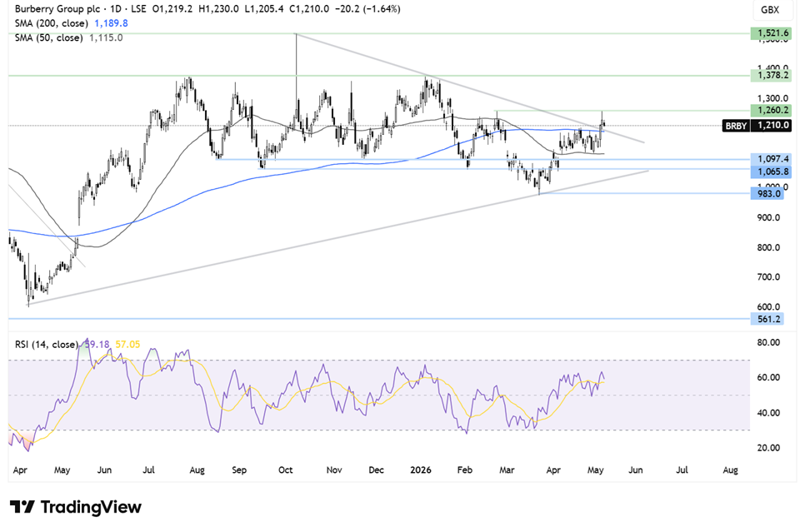
Task: Click the 1,065.8 support level label
Action: 771,172
